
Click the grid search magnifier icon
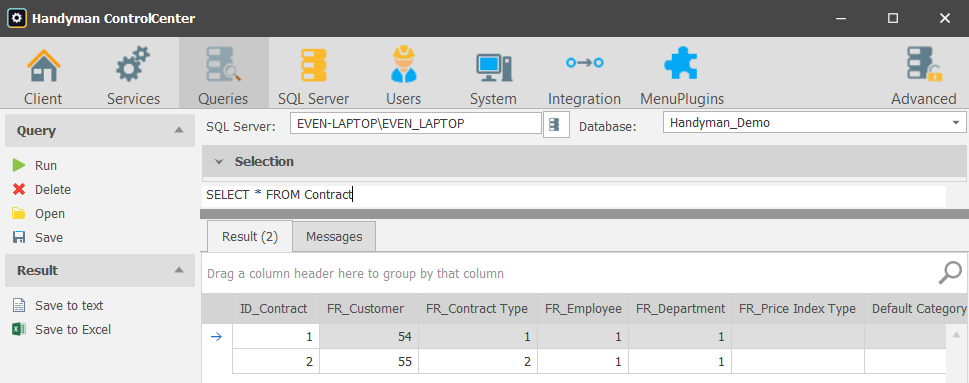click(x=949, y=272)
